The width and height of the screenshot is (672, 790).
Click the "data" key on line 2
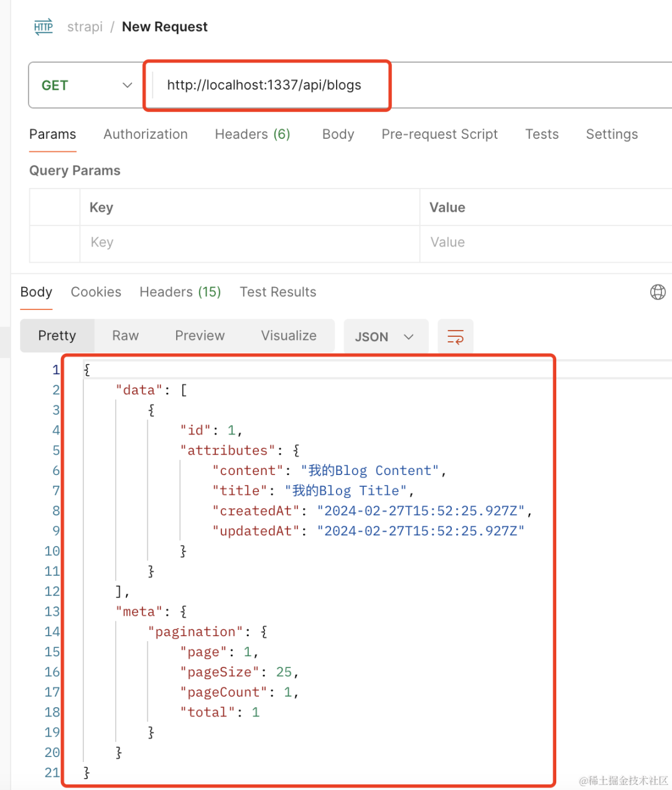click(139, 390)
